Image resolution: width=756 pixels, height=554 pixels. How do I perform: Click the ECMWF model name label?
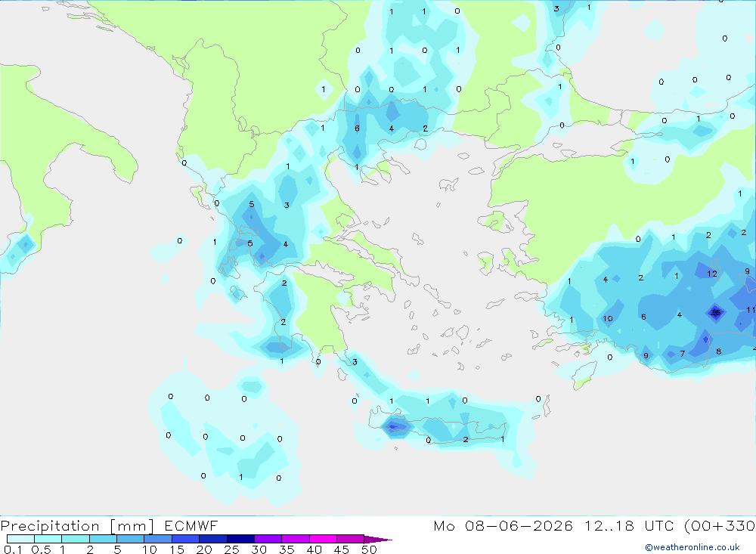point(191,525)
